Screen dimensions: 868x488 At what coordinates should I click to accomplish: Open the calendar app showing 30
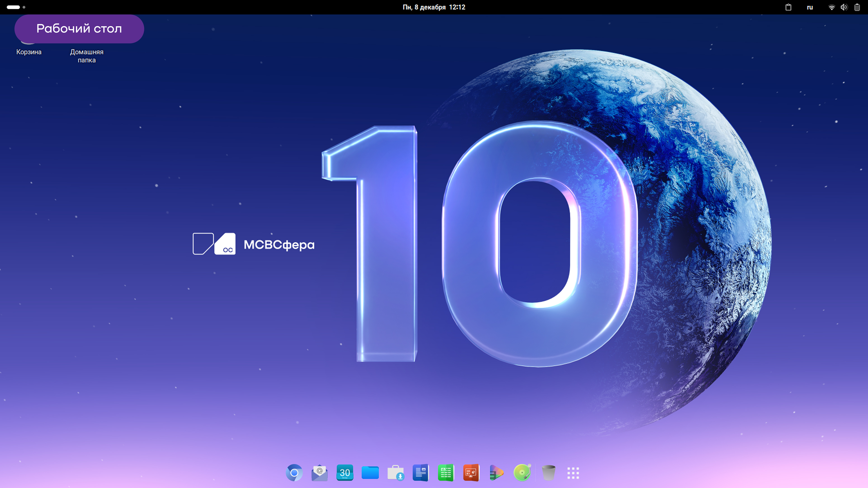tap(345, 473)
